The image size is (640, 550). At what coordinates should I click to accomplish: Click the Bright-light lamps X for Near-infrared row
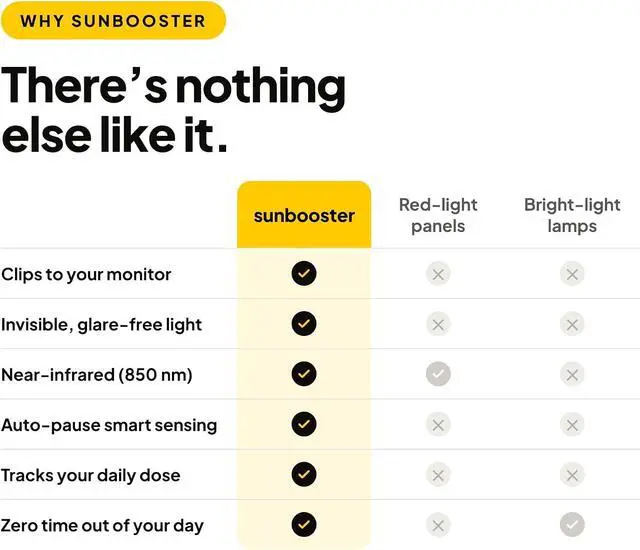572,375
